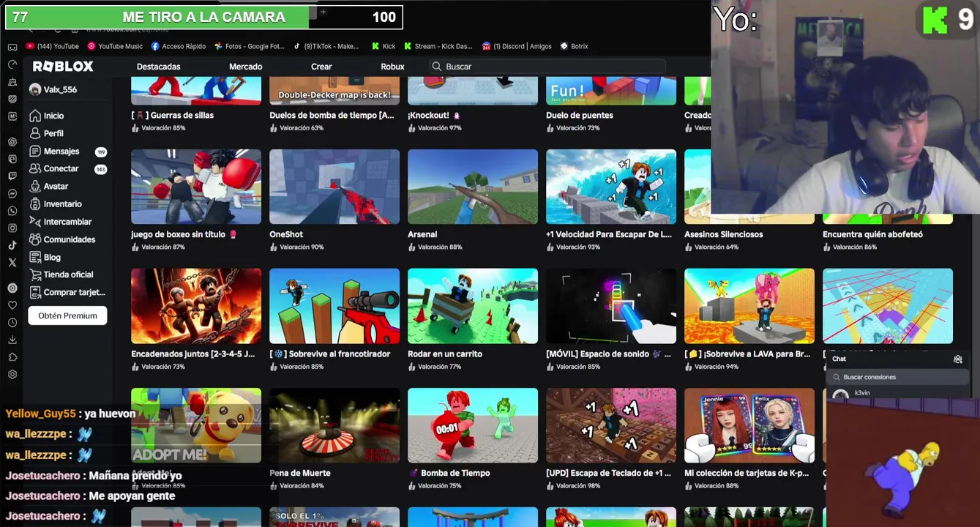Click Buscar conexiones field in chat
This screenshot has width=980, height=527.
click(x=898, y=377)
